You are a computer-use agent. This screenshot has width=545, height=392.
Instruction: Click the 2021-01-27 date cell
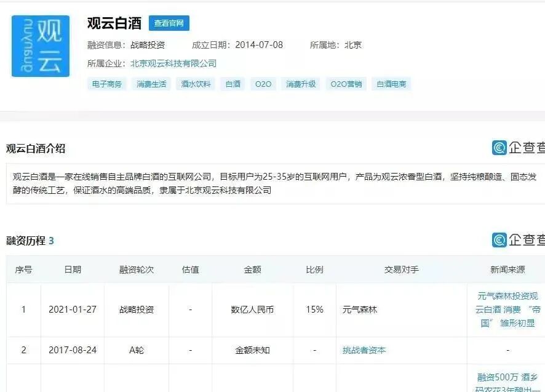coord(73,310)
